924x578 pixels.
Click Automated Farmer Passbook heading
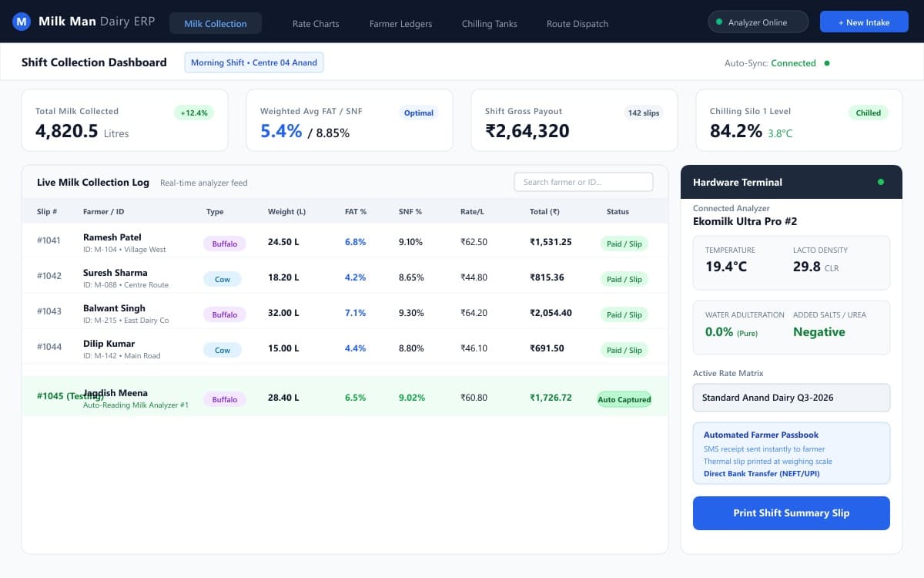761,435
